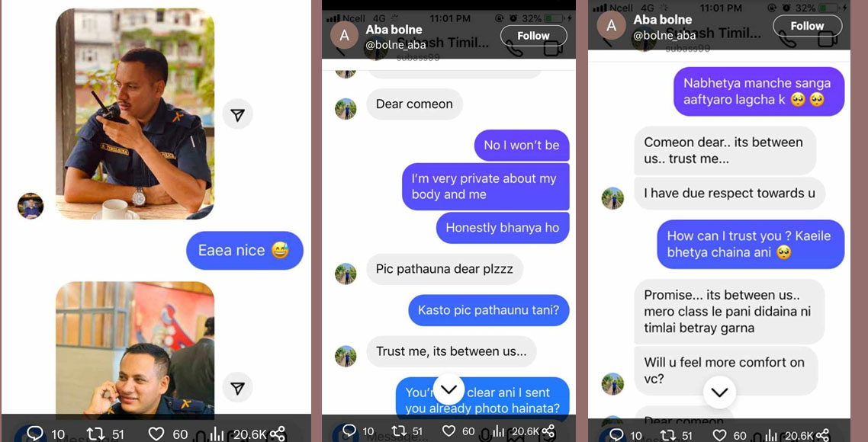Open the repost icon in the right panel
868x442 pixels.
(669, 435)
